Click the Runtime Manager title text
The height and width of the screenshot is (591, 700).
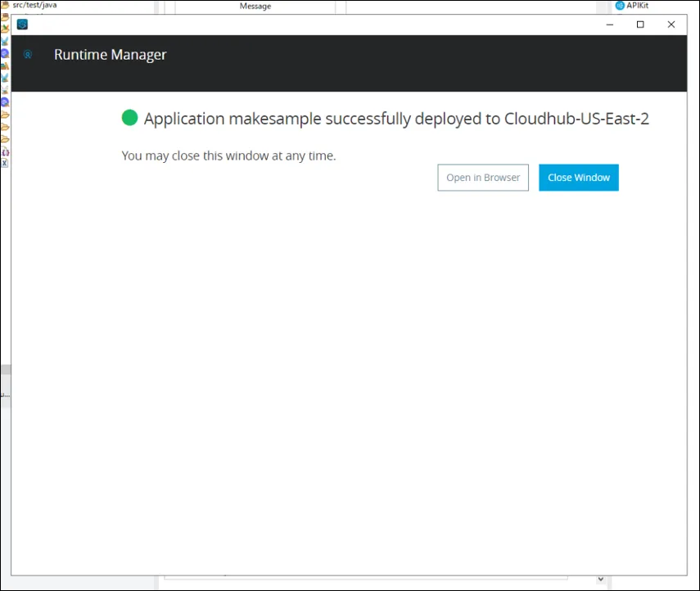[x=111, y=55]
